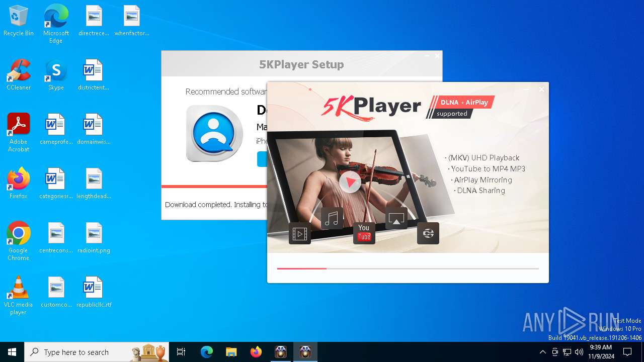Select the CCleaner desktop shortcut

19,75
